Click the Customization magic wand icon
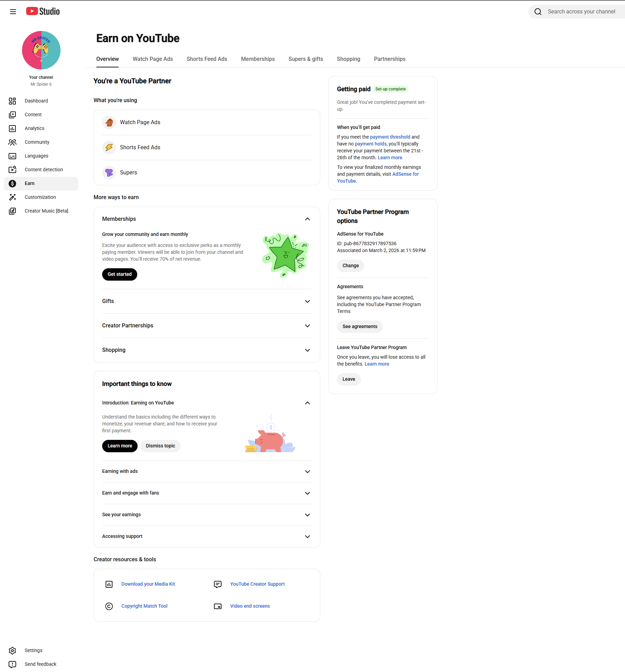 coord(12,197)
